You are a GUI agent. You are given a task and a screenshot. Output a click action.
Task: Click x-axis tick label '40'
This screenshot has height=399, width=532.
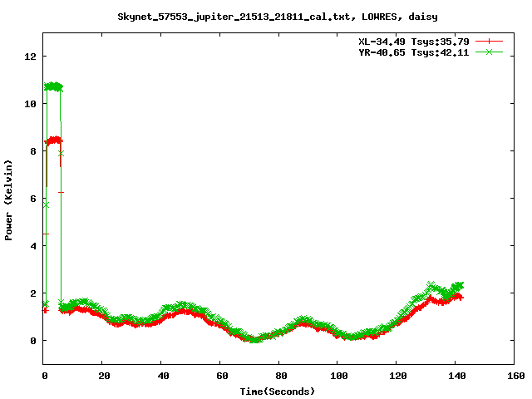pos(163,376)
